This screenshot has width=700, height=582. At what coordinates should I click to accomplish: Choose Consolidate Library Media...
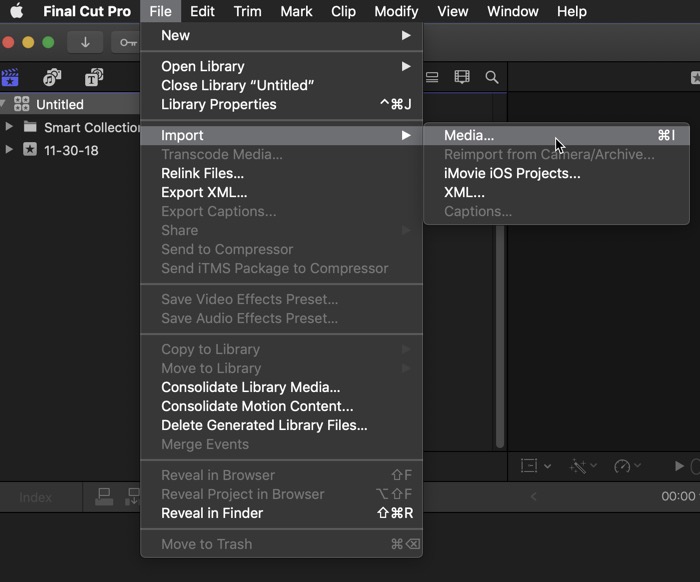281,387
